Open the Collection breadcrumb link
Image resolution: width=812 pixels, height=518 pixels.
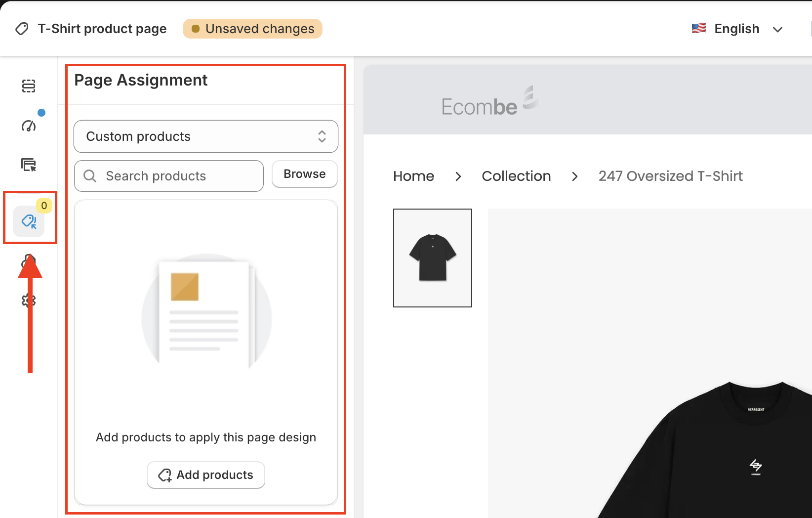point(516,176)
